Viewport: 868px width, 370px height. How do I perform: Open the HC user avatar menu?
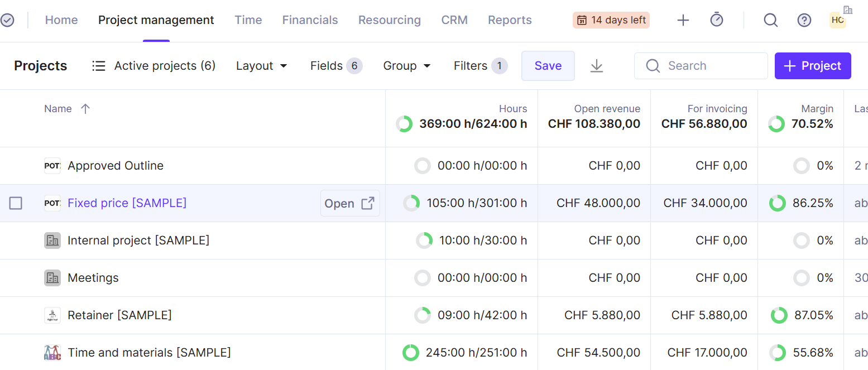pyautogui.click(x=838, y=20)
